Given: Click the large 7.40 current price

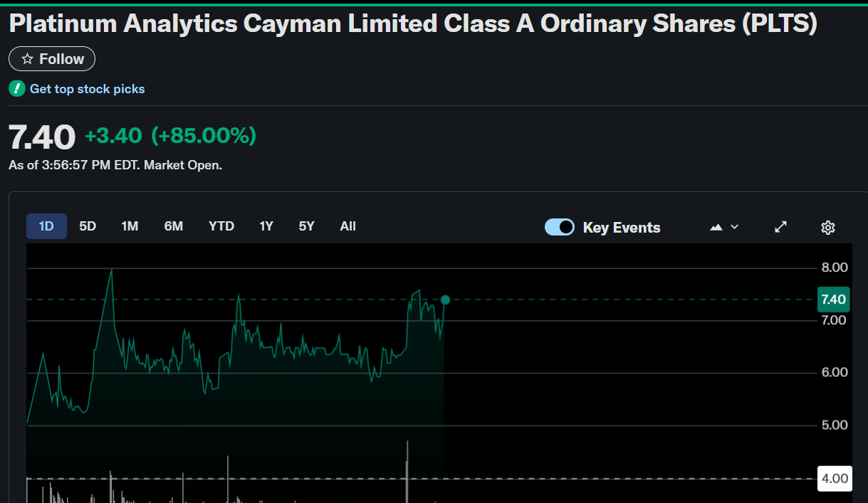Looking at the screenshot, I should 42,137.
